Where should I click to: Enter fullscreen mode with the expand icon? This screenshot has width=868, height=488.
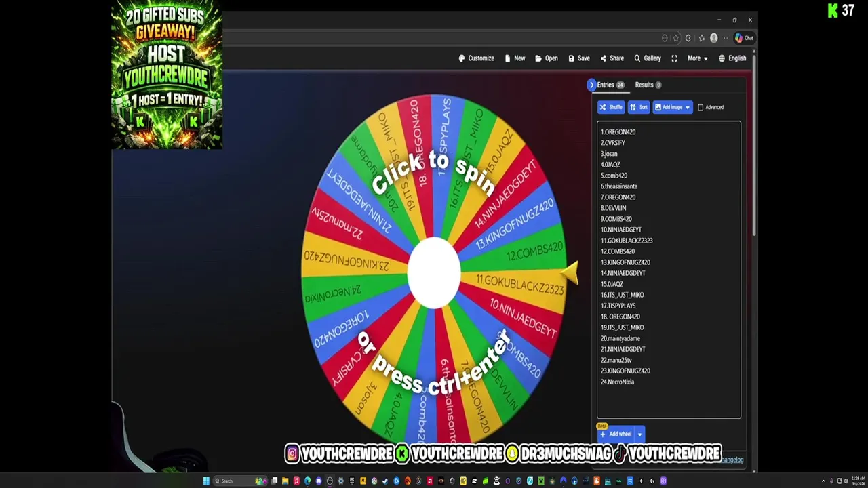click(x=674, y=58)
